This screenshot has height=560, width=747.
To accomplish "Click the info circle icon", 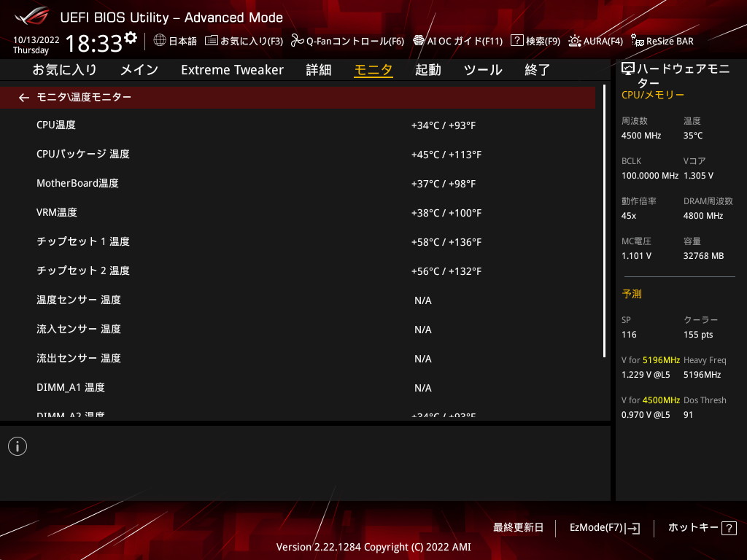I will coord(18,446).
